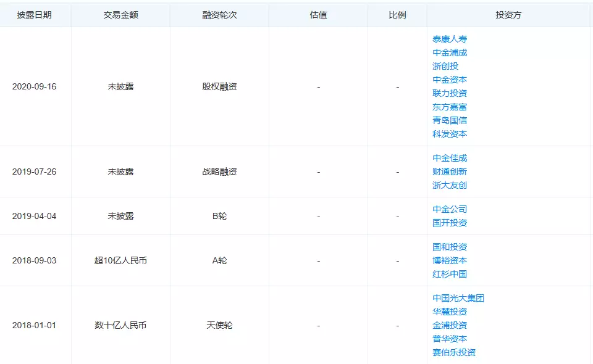Click the 超10亿人民币 amount cell

[x=120, y=260]
